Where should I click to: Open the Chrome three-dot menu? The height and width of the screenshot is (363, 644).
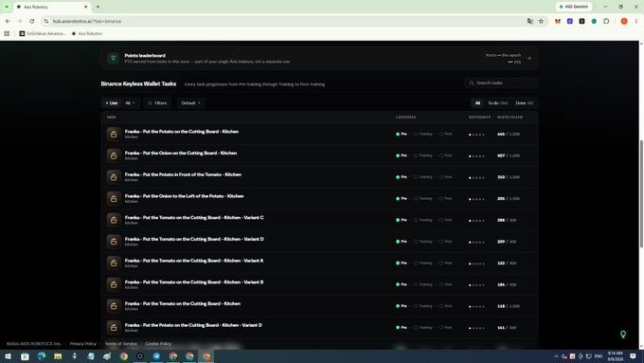click(x=636, y=21)
